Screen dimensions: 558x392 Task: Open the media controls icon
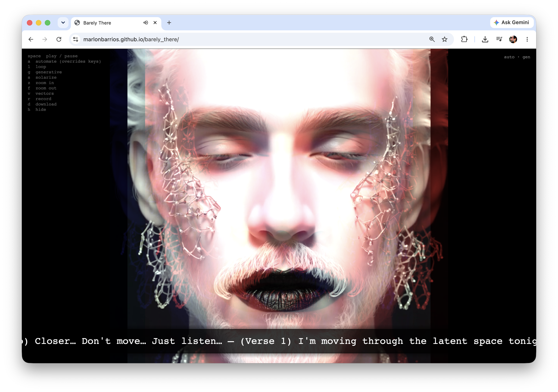[x=499, y=39]
